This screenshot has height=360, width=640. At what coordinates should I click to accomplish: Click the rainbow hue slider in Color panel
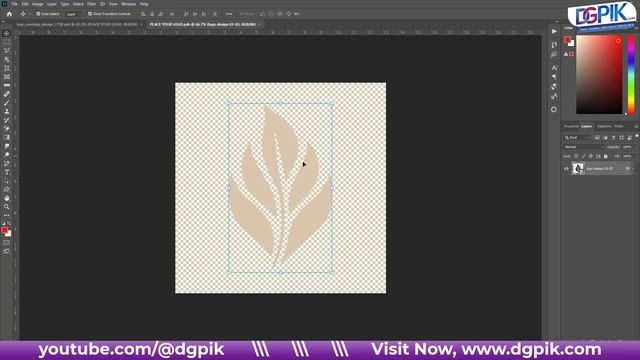631,75
